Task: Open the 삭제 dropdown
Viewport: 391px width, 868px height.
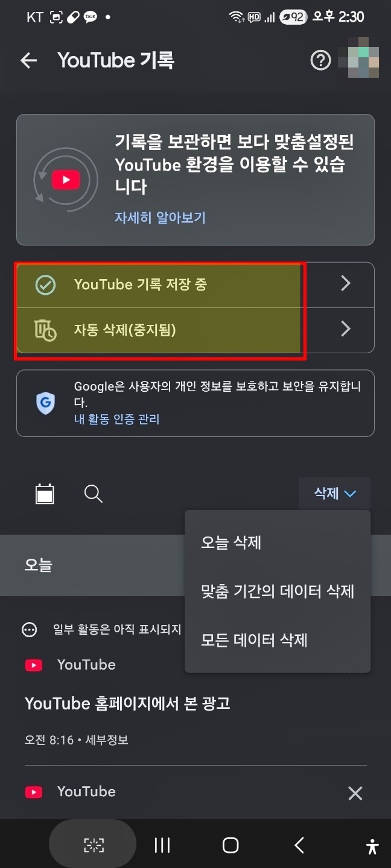Action: pyautogui.click(x=335, y=494)
